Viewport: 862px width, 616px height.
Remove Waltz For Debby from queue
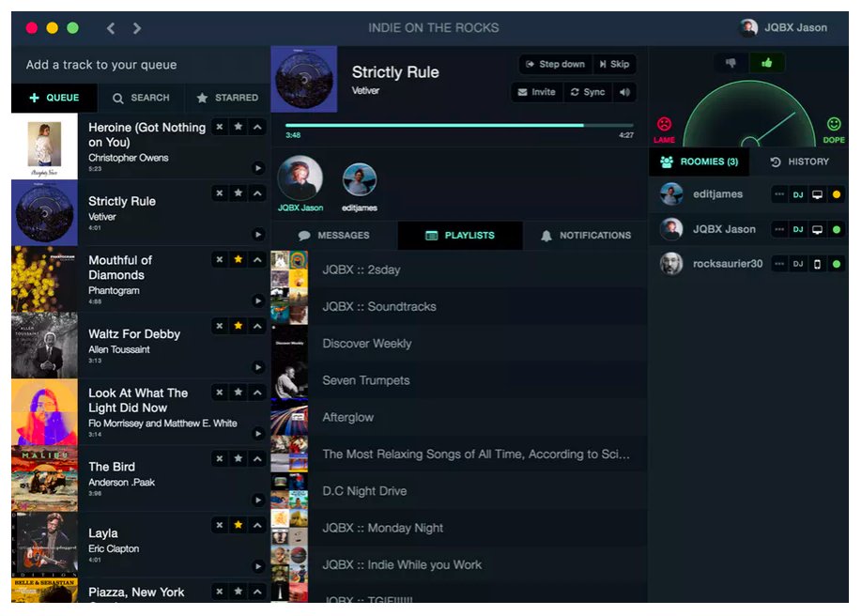[220, 326]
